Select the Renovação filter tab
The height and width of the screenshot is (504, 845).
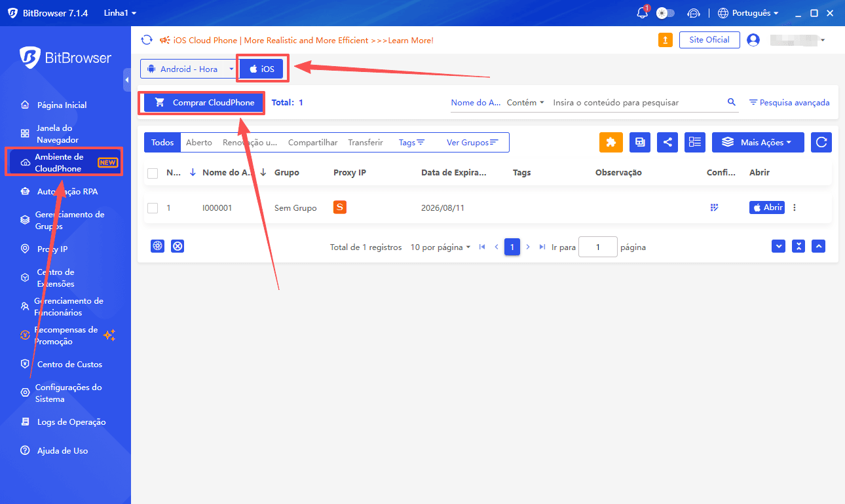tap(250, 142)
